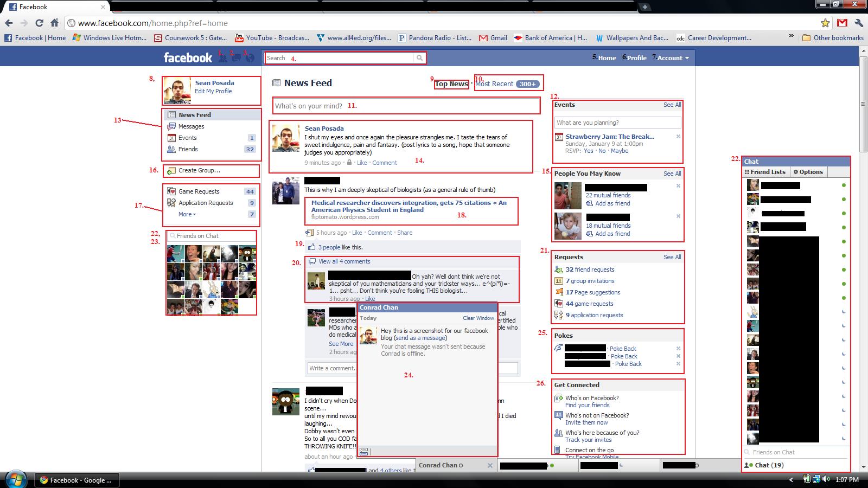Open the Account dropdown menu

coord(671,57)
